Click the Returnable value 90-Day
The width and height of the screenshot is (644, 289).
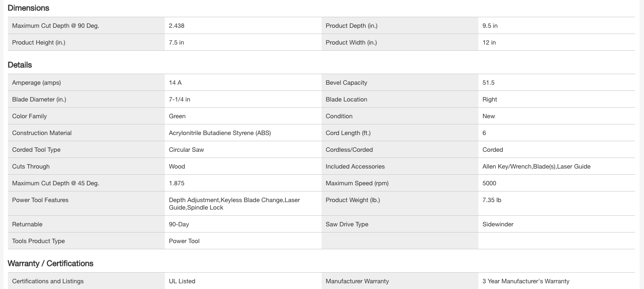(x=179, y=224)
